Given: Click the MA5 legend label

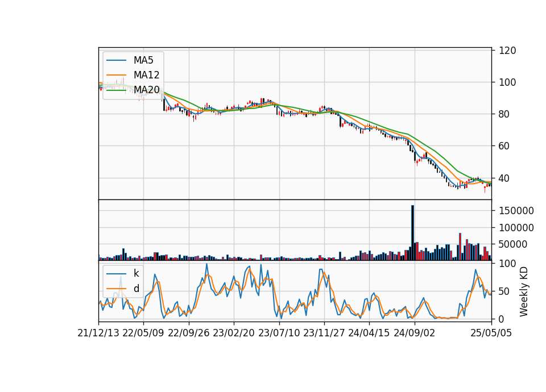Looking at the screenshot, I should [x=143, y=60].
